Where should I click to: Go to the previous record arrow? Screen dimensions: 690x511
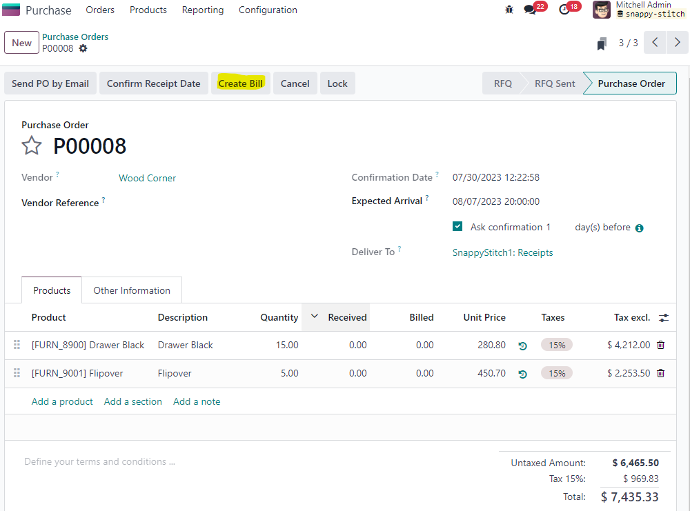coord(655,42)
